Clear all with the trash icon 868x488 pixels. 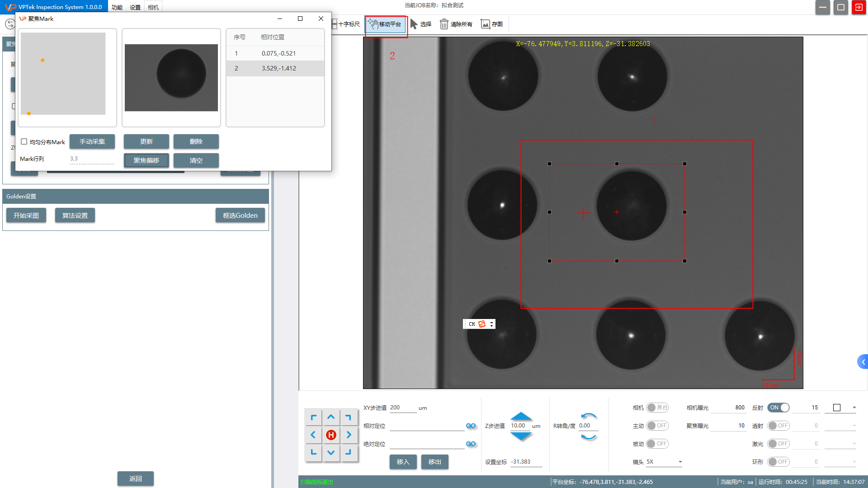[456, 24]
